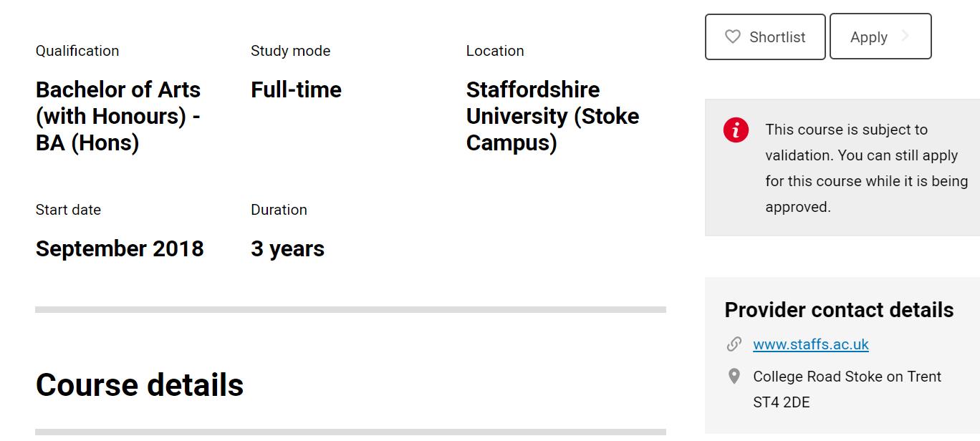This screenshot has width=980, height=441.
Task: Click the Study mode label
Action: [x=290, y=51]
